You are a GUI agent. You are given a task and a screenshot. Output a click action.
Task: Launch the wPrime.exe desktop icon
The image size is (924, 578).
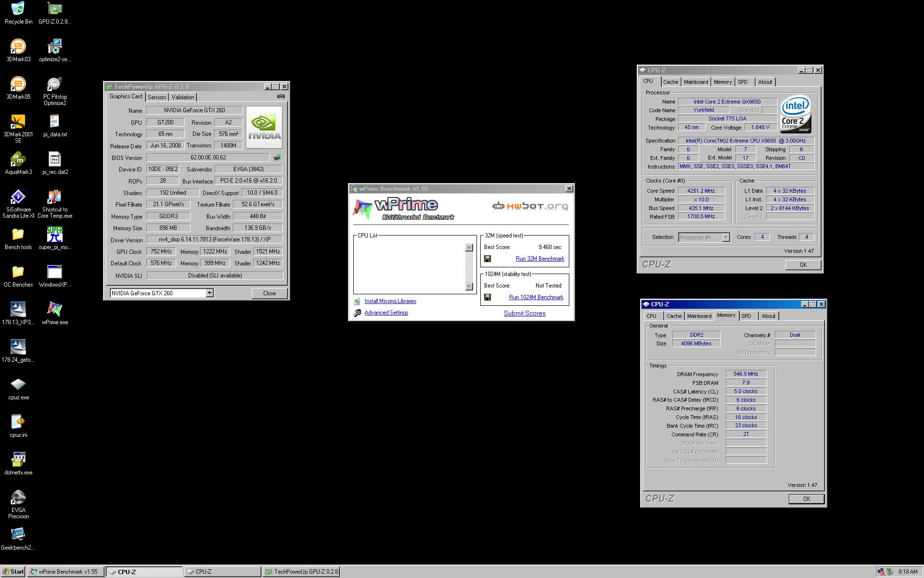55,314
